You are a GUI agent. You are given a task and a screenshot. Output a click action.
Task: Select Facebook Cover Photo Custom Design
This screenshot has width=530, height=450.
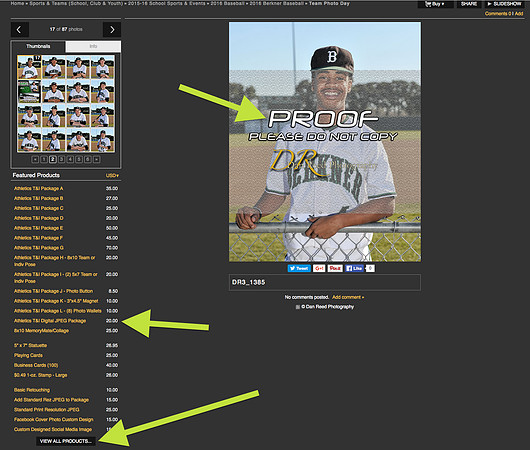(x=53, y=420)
